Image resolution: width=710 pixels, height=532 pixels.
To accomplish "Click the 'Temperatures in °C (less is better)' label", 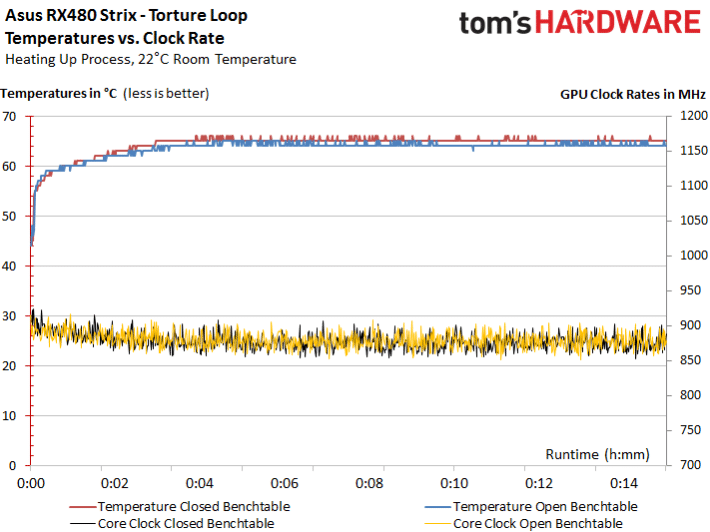I will (105, 93).
